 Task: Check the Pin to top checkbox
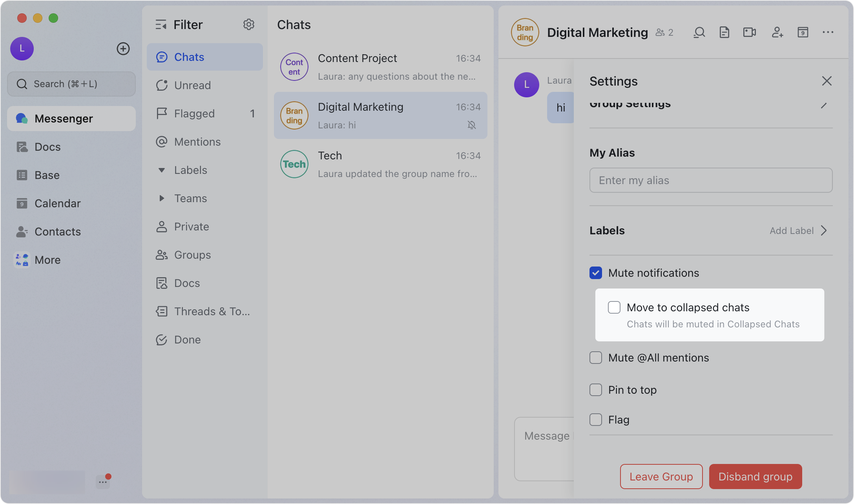[x=596, y=390]
